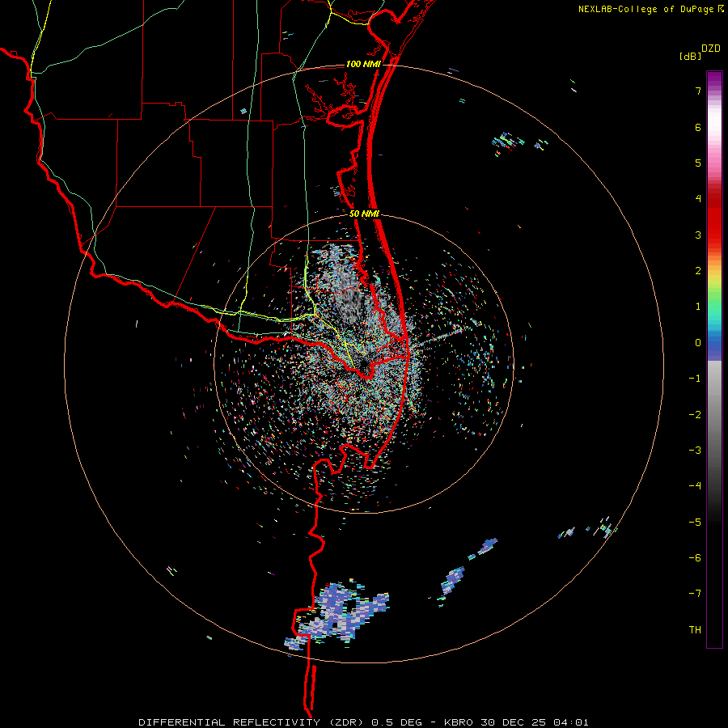Image resolution: width=728 pixels, height=728 pixels.
Task: Click the ZDR color scale bar
Action: coord(714,359)
